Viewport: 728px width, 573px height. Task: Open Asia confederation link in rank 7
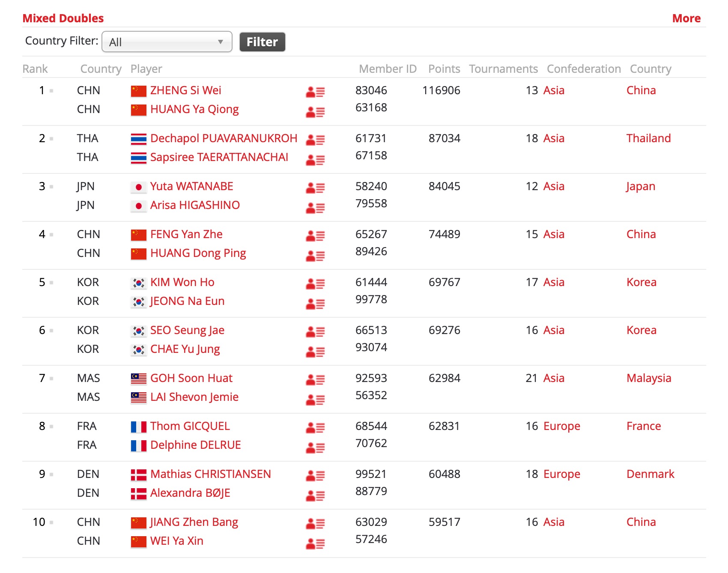coord(554,378)
